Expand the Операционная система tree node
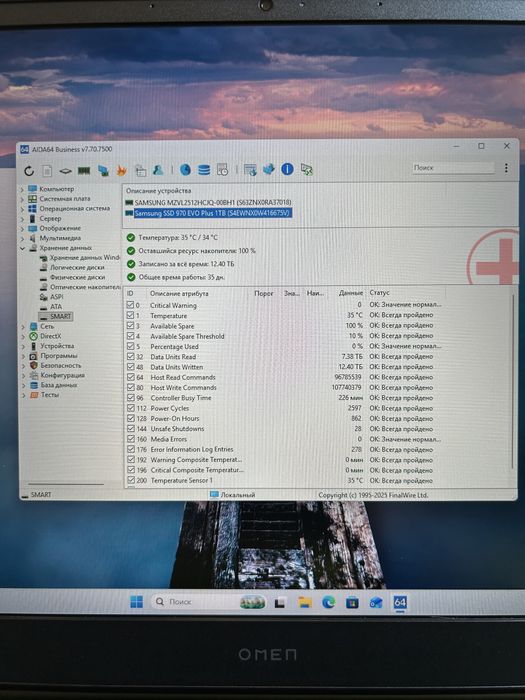This screenshot has width=525, height=700. [x=22, y=209]
